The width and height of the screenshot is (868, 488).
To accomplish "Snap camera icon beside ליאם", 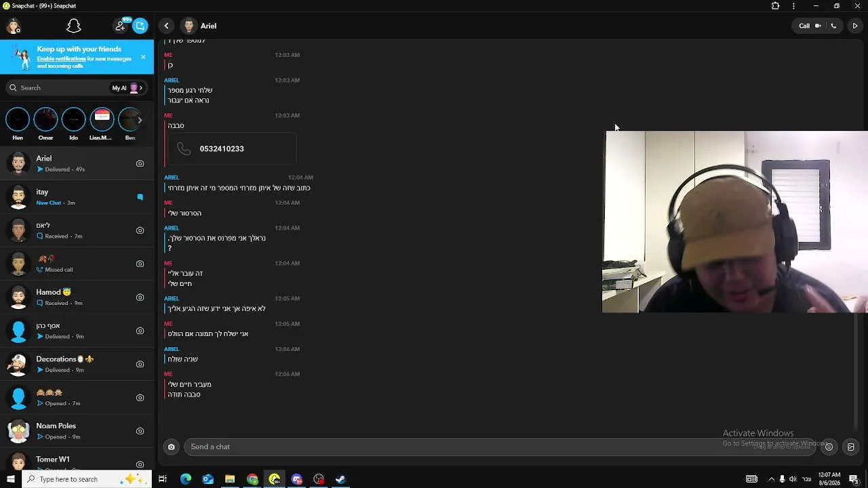I will click(x=140, y=230).
